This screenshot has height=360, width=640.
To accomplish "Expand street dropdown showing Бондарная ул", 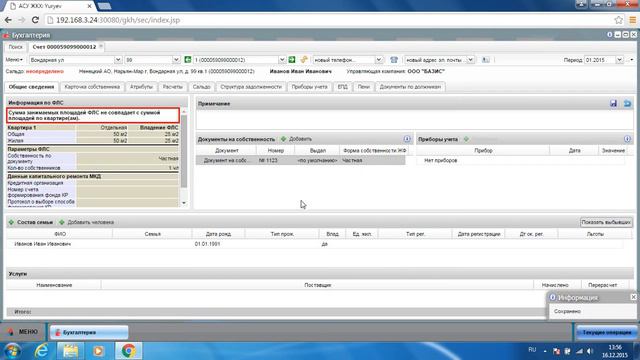I will pos(118,60).
